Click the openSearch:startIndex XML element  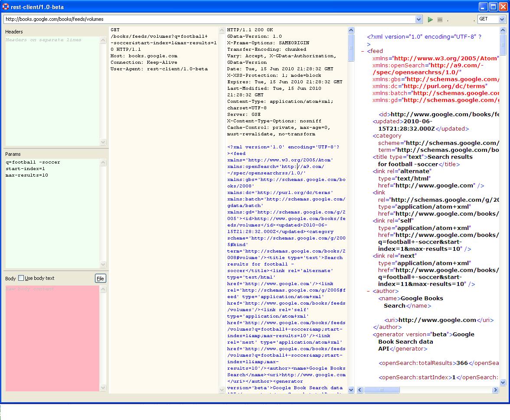pyautogui.click(x=438, y=377)
